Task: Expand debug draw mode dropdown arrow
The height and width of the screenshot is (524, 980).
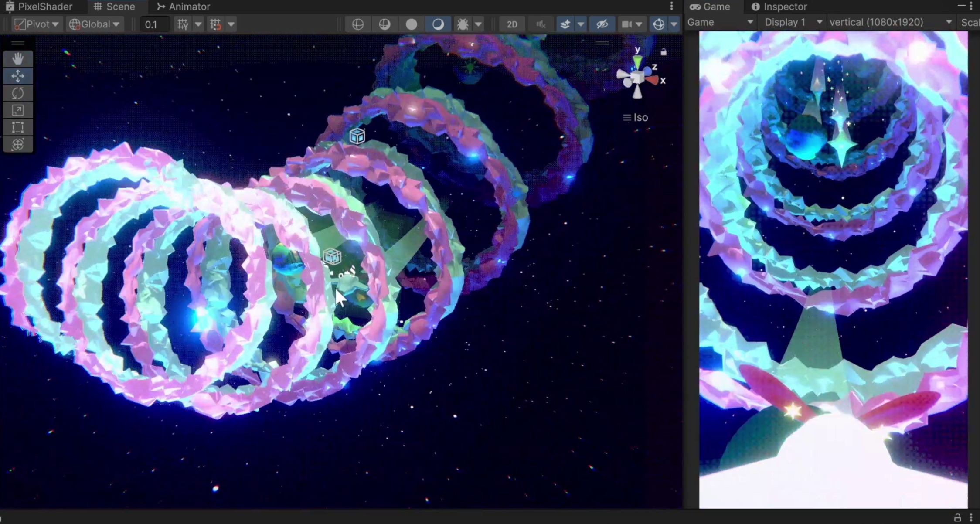Action: pyautogui.click(x=478, y=24)
